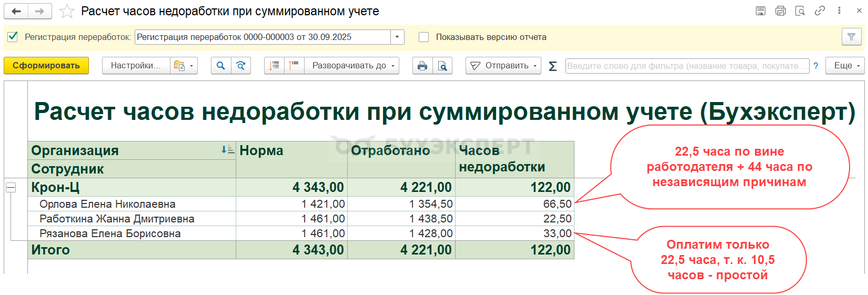
Task: Toggle the Регистрация переработок checkbox
Action: (13, 37)
